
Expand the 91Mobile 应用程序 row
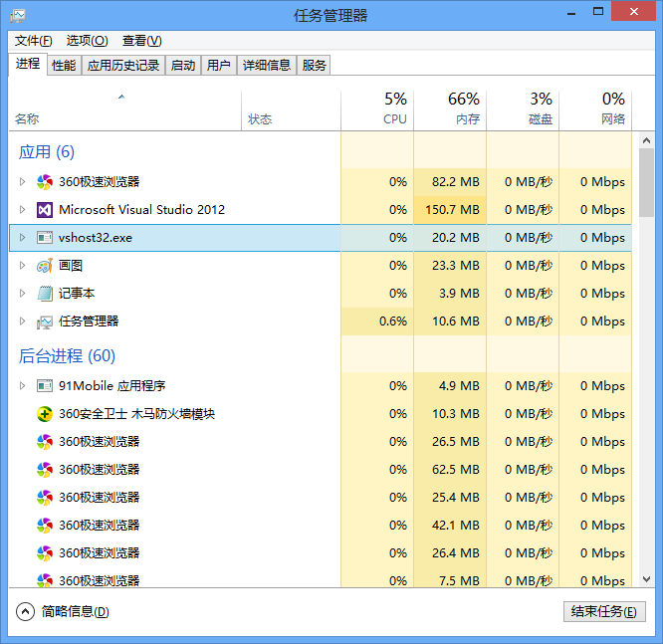(23, 385)
